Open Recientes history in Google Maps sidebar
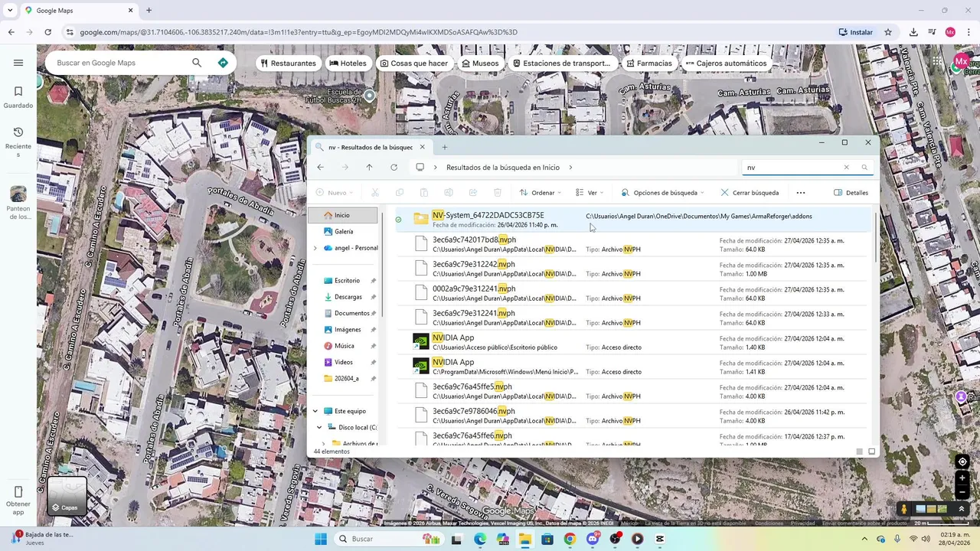 pyautogui.click(x=18, y=142)
